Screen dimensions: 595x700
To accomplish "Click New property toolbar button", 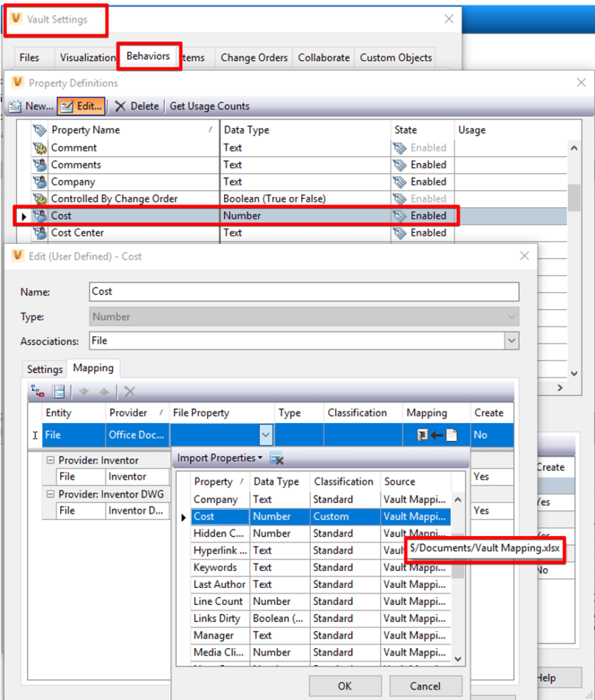I will 31,106.
